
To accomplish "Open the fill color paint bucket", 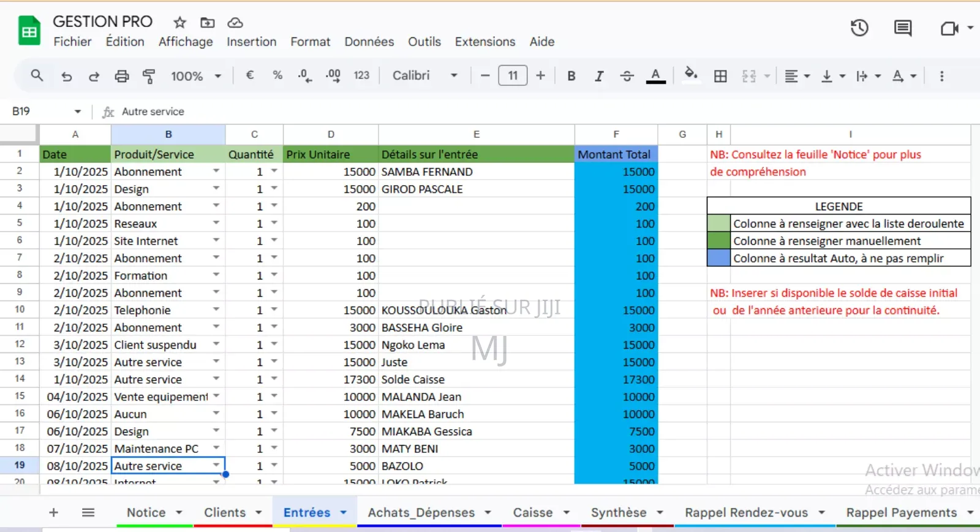I will [691, 75].
